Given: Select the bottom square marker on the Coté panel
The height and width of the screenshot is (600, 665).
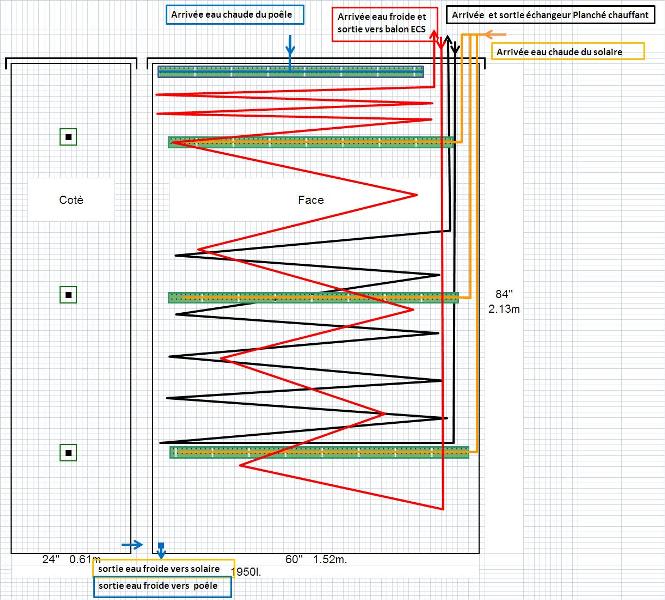Looking at the screenshot, I should click(68, 453).
